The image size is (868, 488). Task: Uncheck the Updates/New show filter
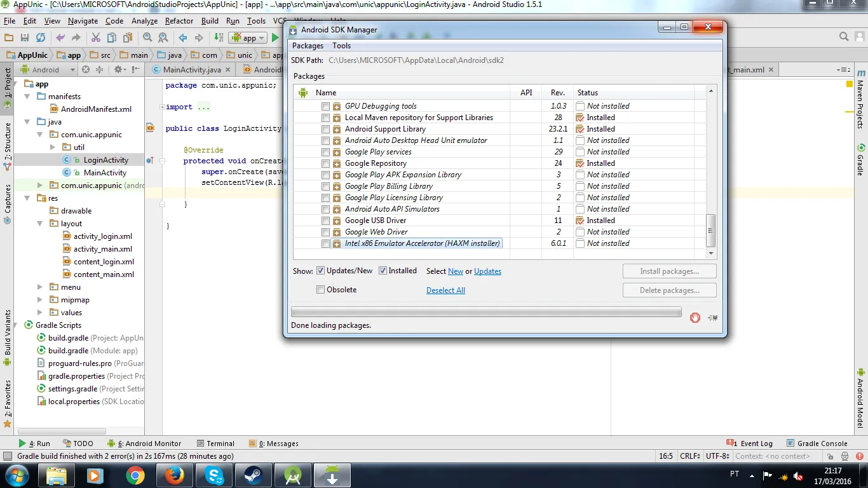(x=321, y=271)
